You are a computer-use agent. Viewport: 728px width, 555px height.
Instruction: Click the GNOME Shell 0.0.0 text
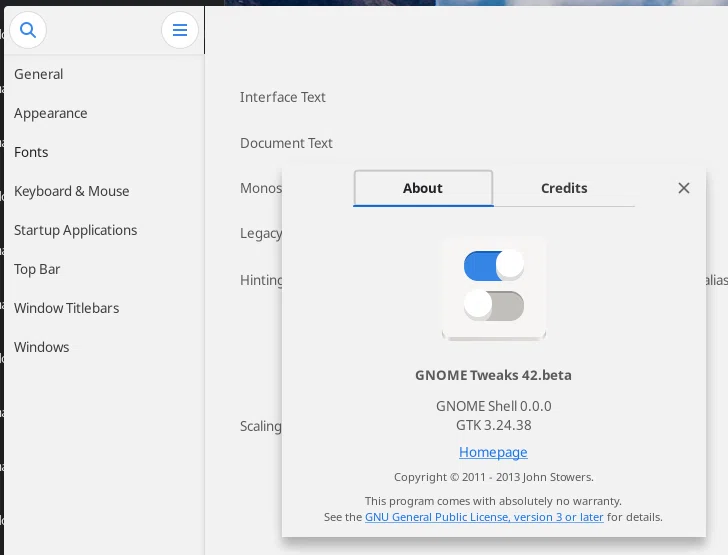[x=494, y=406]
